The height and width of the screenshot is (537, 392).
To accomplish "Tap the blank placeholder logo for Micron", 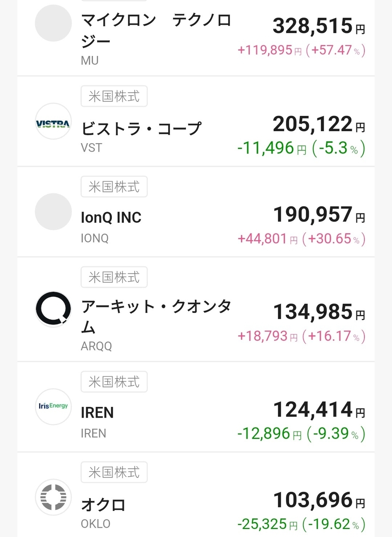I will pyautogui.click(x=53, y=23).
